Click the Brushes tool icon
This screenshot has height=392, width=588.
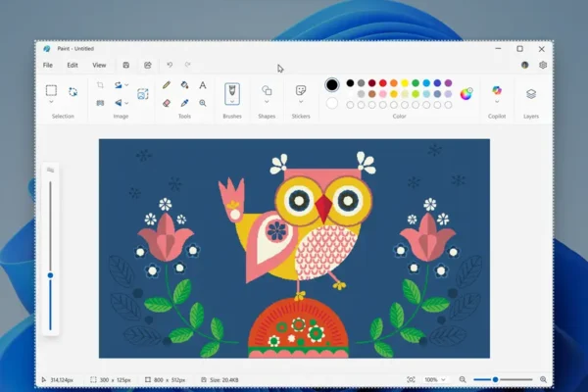(x=232, y=91)
